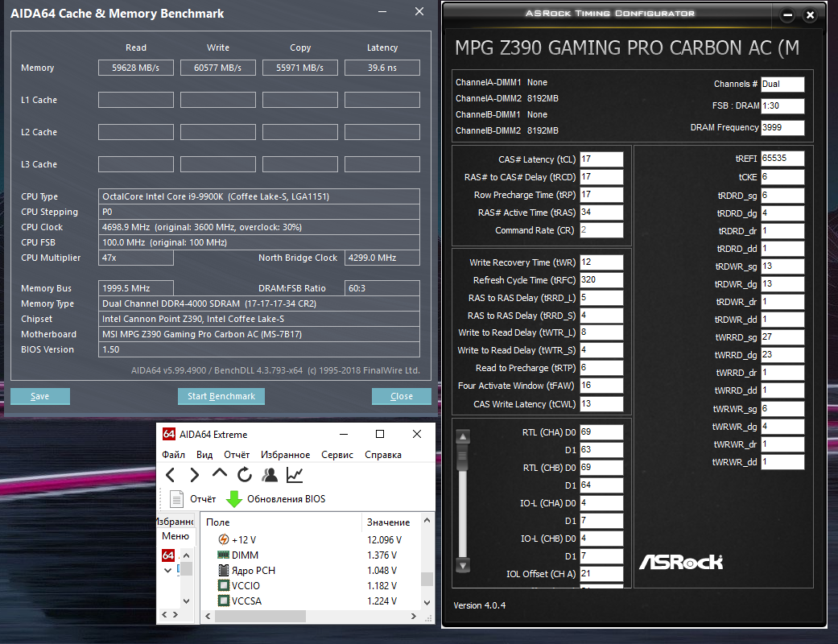The width and height of the screenshot is (838, 644).
Task: Click the Memory Latency result 39.6 ns
Action: tap(382, 68)
